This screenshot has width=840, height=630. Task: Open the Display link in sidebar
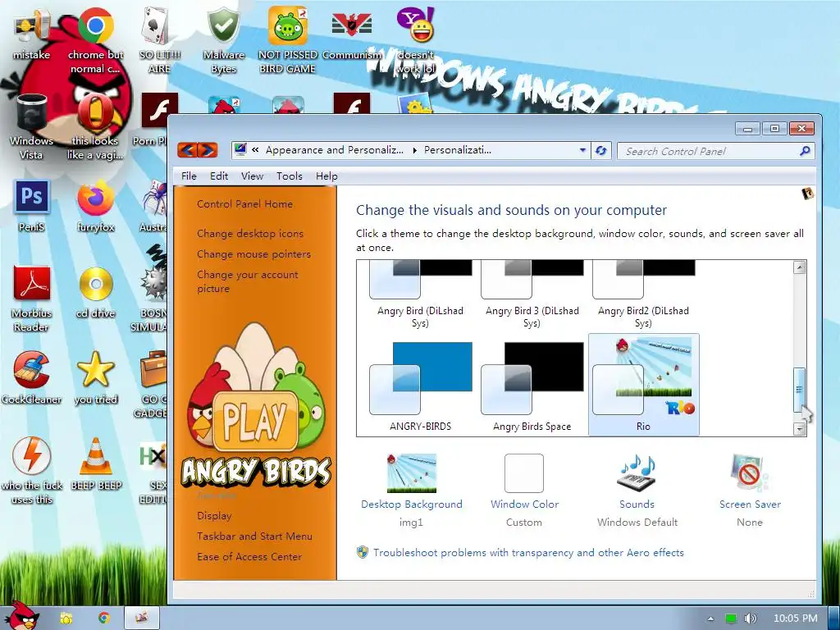(214, 515)
